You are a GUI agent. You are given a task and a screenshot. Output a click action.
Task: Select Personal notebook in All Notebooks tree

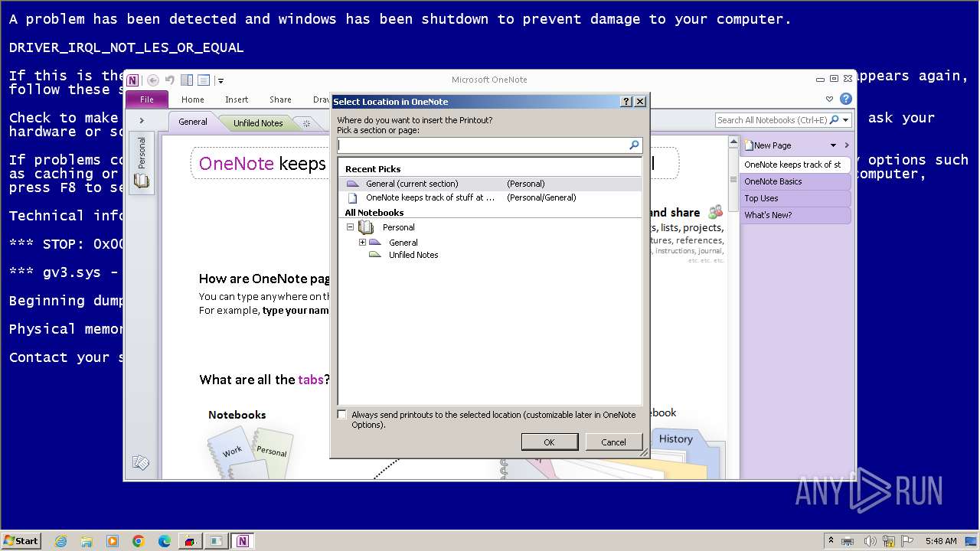[398, 227]
